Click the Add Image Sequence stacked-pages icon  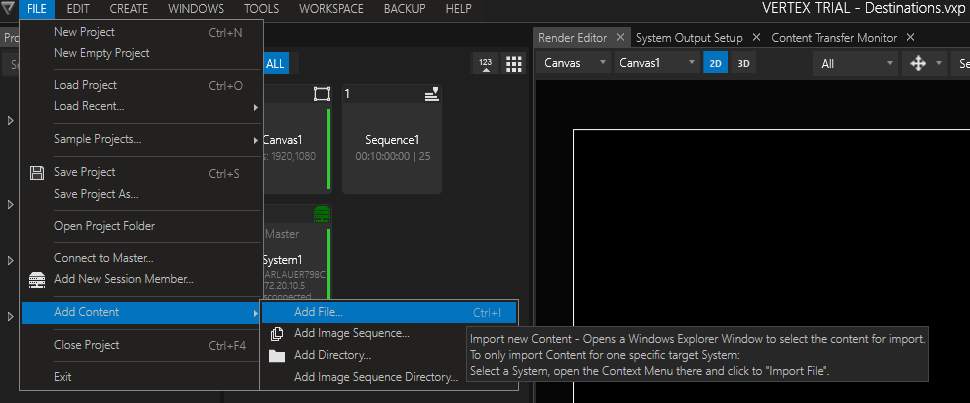(277, 334)
